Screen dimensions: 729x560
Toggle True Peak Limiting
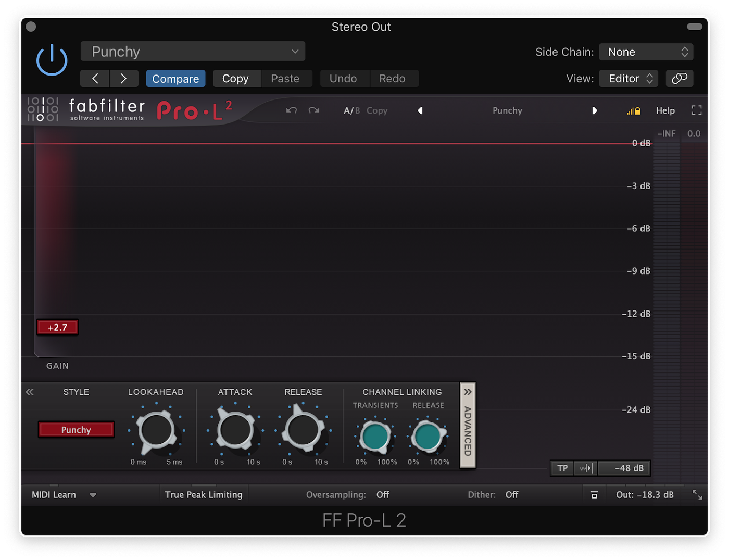click(x=204, y=495)
